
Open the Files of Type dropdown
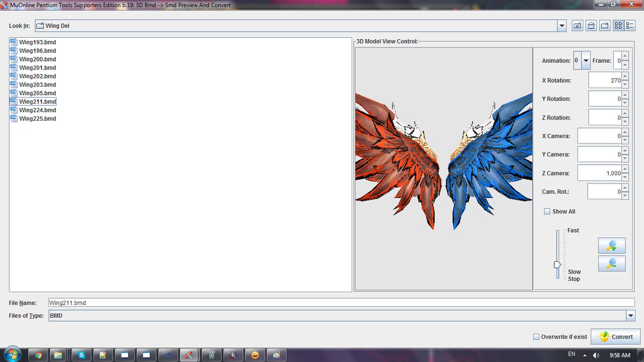[x=630, y=316]
